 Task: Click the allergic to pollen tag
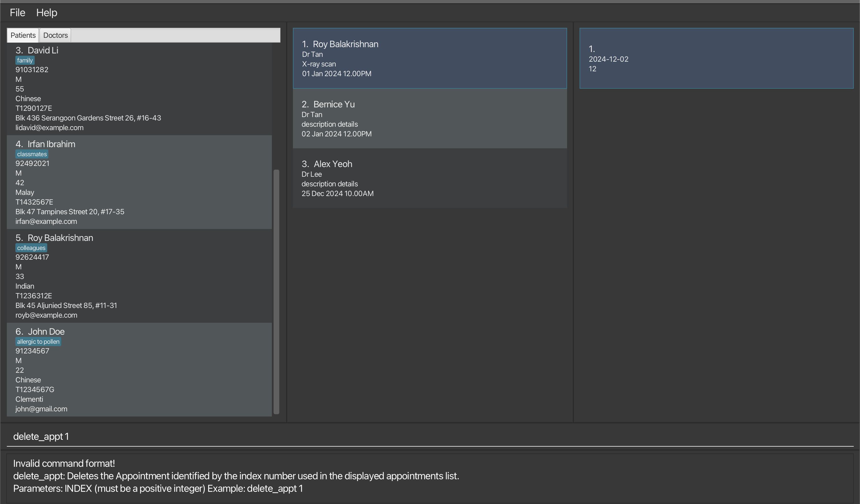click(38, 342)
